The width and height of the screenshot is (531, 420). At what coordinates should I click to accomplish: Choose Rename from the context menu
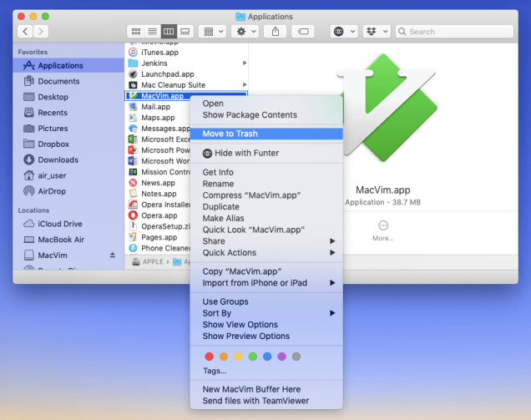(266, 184)
